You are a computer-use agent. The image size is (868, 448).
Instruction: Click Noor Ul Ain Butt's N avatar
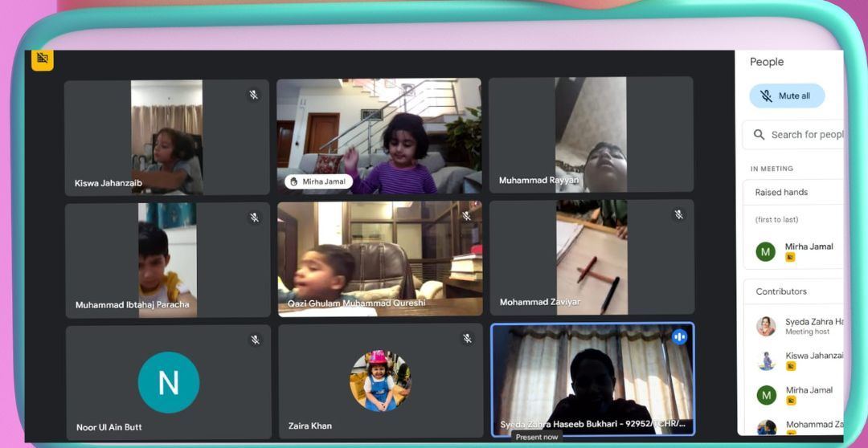coord(168,382)
